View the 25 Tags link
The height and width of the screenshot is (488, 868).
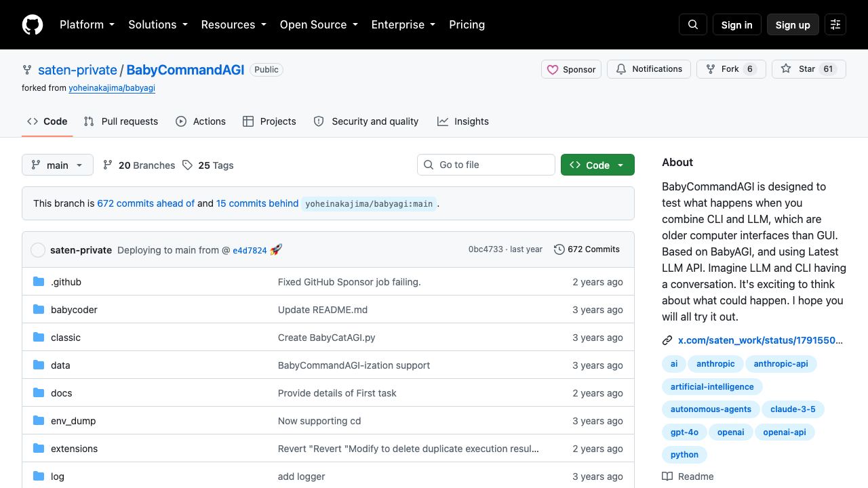point(208,165)
